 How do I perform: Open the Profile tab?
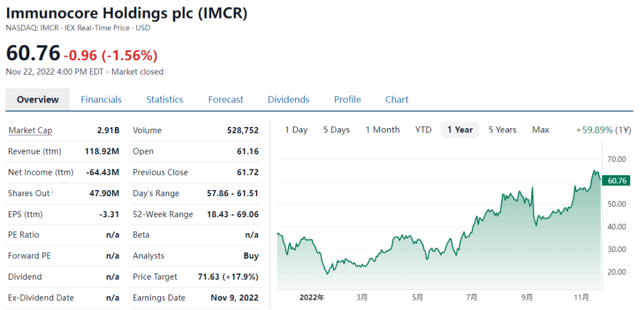[x=347, y=100]
